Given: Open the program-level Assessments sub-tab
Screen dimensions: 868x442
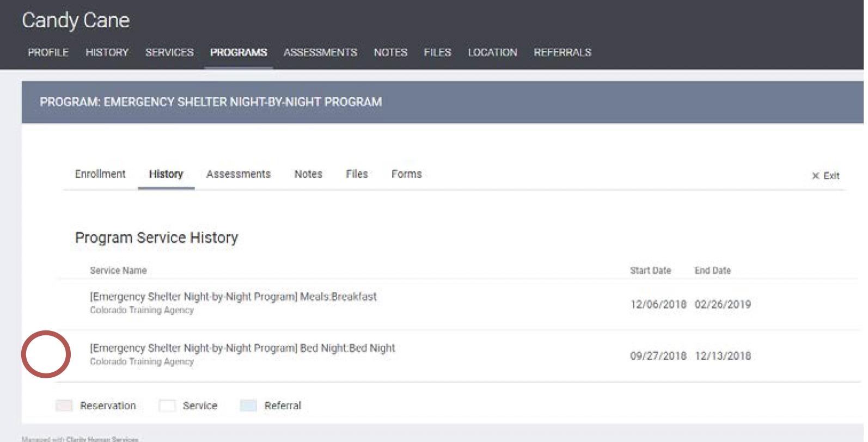Looking at the screenshot, I should pos(238,174).
